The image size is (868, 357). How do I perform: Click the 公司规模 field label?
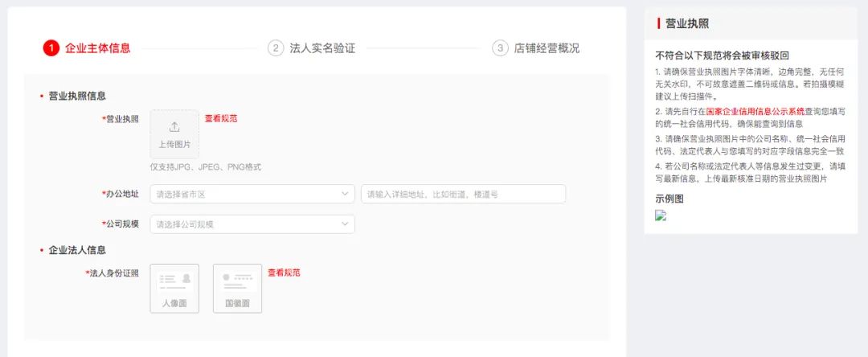tap(120, 224)
